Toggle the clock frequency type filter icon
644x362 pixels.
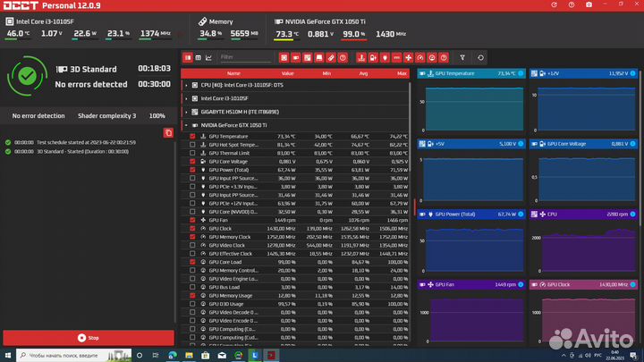420,57
